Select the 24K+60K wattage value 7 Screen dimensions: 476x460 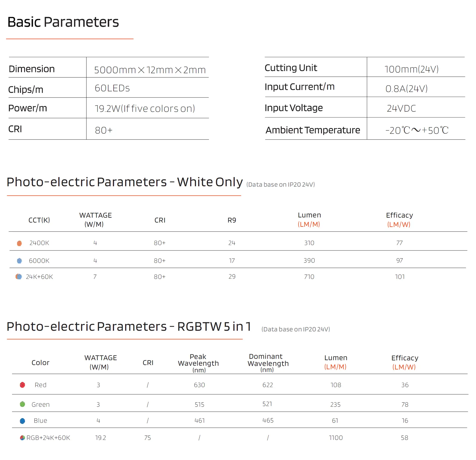[95, 277]
